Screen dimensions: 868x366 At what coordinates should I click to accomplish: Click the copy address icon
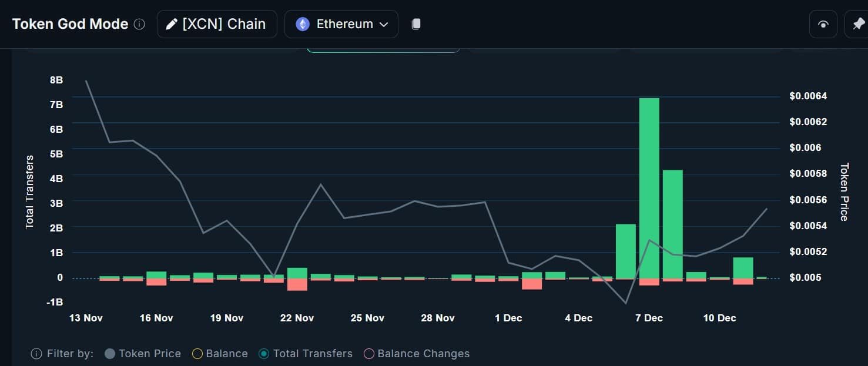coord(416,24)
